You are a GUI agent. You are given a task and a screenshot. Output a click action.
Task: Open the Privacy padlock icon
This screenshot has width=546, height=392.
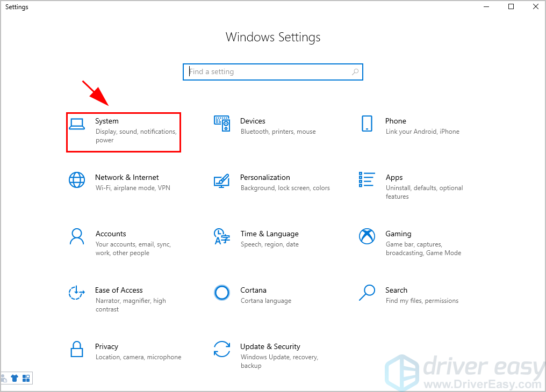pos(77,349)
